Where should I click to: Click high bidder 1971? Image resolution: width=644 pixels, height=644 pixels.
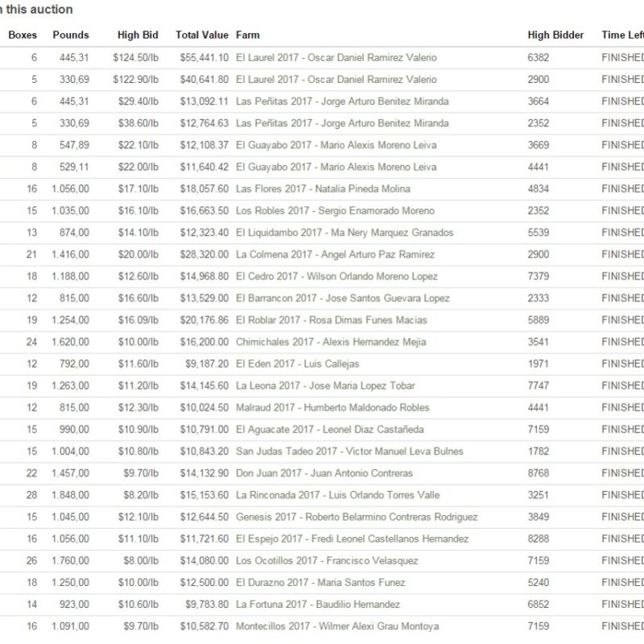(x=538, y=364)
